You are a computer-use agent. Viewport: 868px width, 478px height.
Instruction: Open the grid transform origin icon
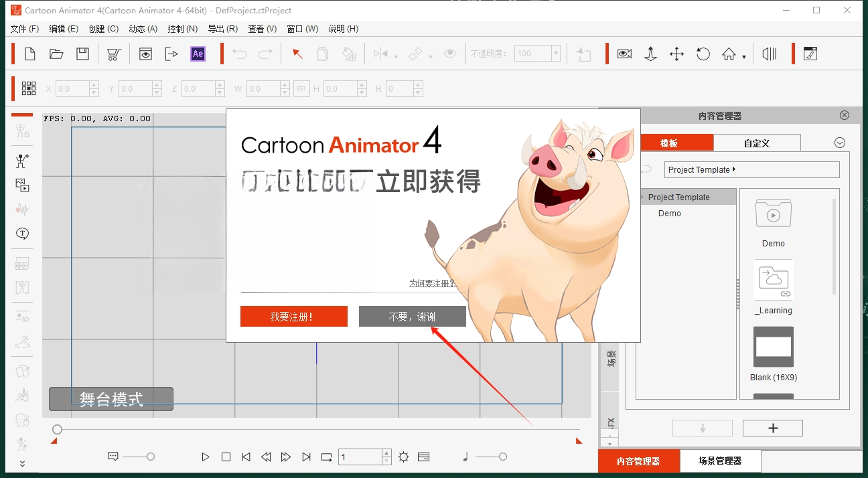[x=29, y=88]
